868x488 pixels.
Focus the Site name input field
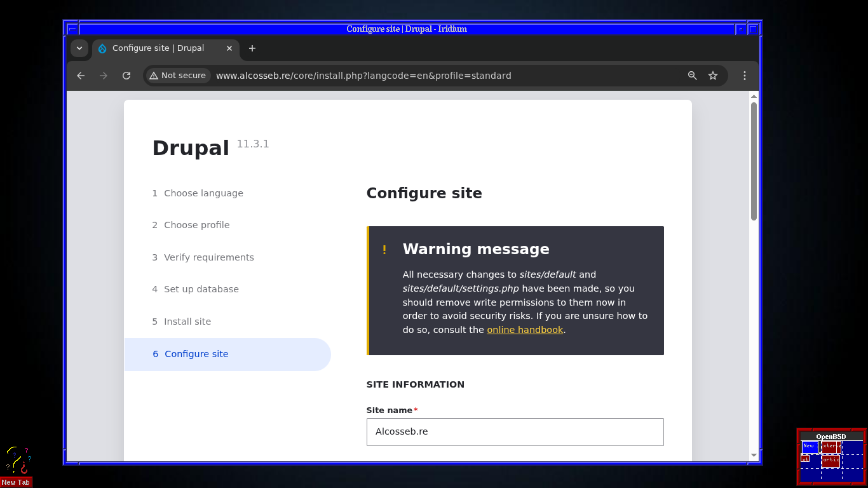tap(515, 431)
